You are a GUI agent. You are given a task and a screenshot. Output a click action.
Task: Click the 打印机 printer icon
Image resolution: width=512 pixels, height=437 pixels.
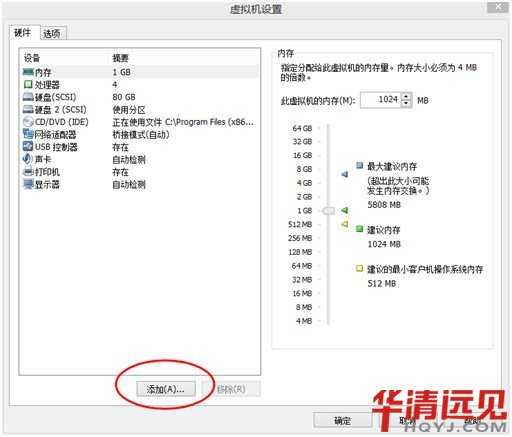coord(28,172)
